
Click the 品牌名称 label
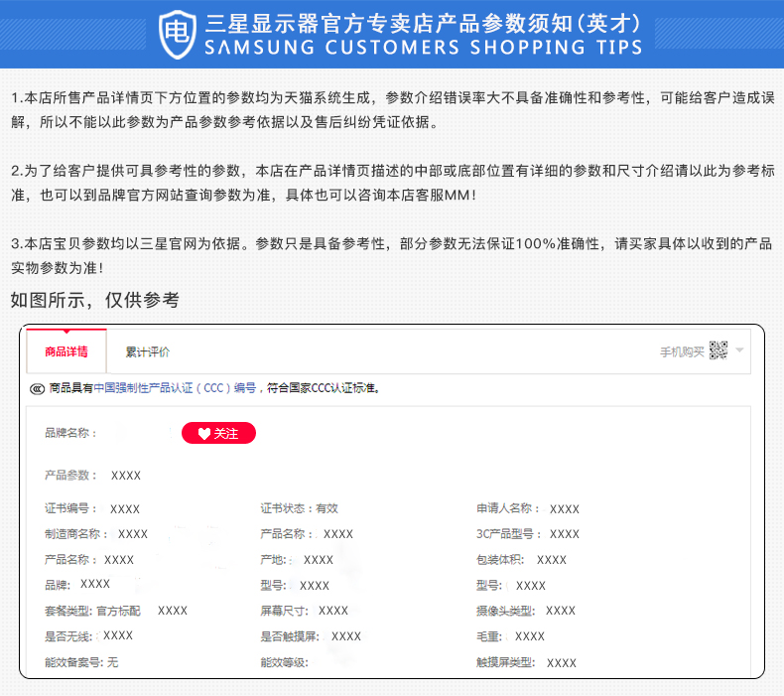point(70,432)
